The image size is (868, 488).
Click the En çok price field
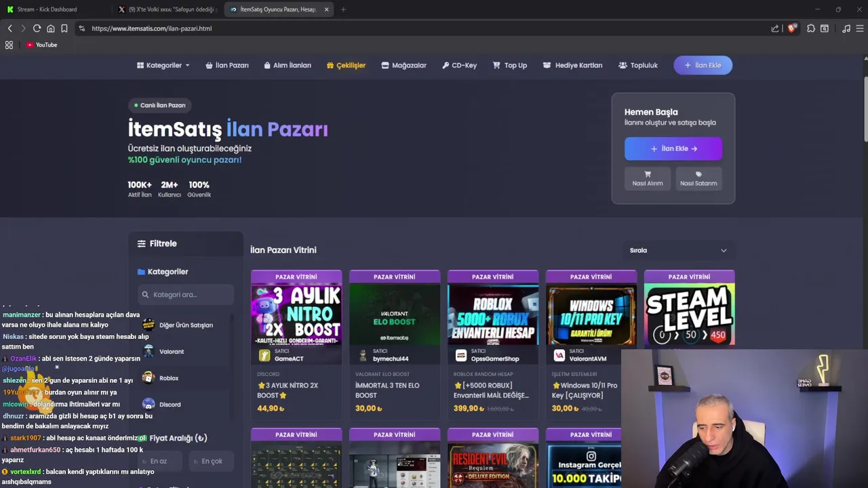pos(212,461)
